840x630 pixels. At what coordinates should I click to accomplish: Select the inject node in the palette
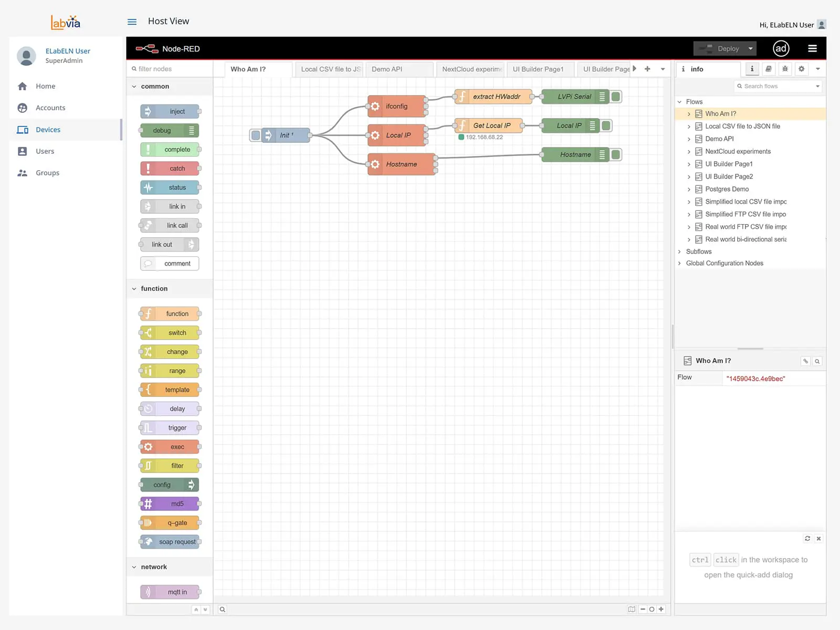point(169,111)
